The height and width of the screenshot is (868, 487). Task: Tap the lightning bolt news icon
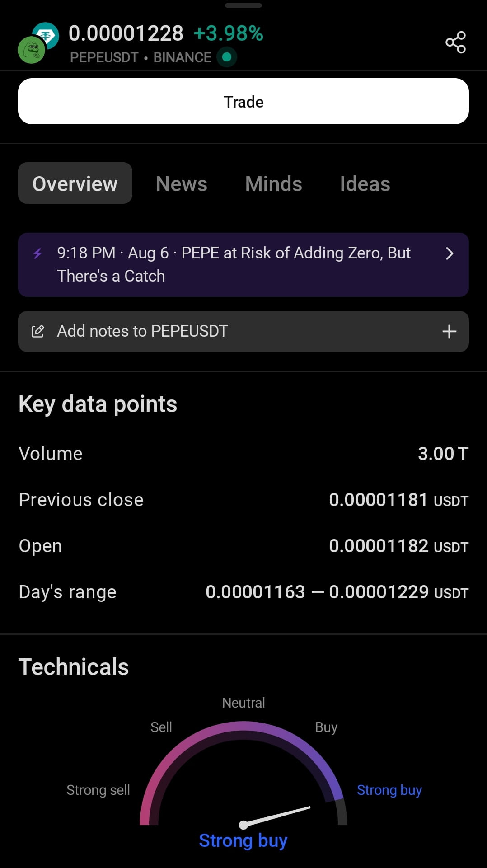pyautogui.click(x=38, y=253)
